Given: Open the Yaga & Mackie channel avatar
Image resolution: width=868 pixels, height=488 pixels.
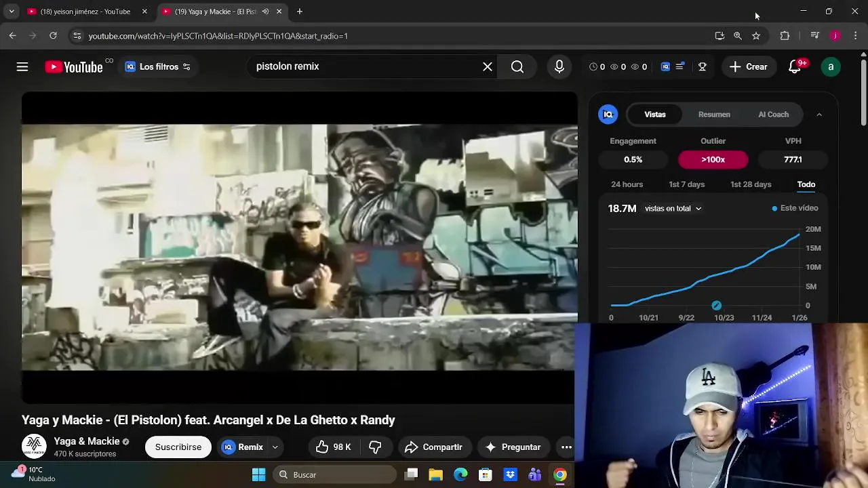Looking at the screenshot, I should click(x=34, y=447).
